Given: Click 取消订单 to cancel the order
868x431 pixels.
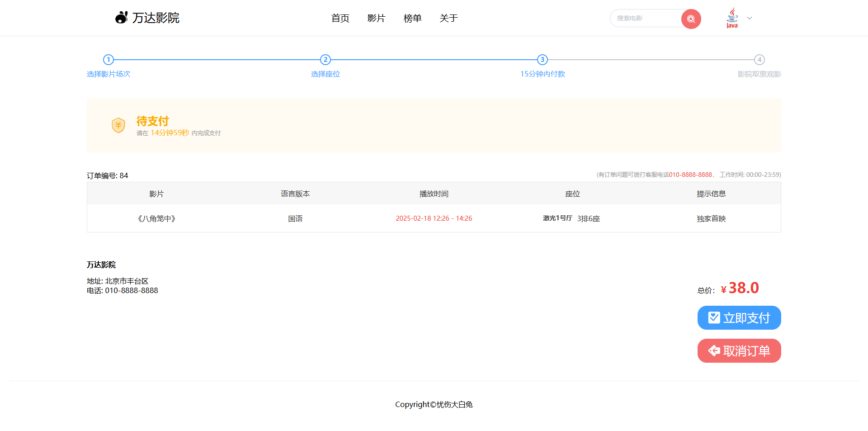Looking at the screenshot, I should 739,350.
